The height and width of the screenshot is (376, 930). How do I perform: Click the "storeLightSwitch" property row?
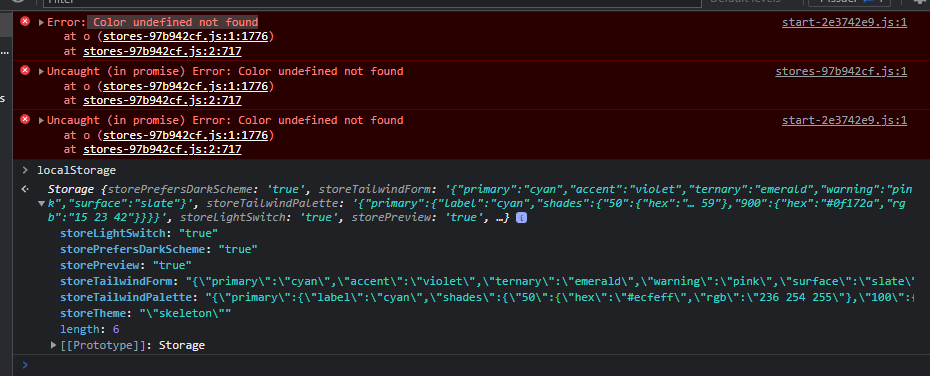coord(139,233)
